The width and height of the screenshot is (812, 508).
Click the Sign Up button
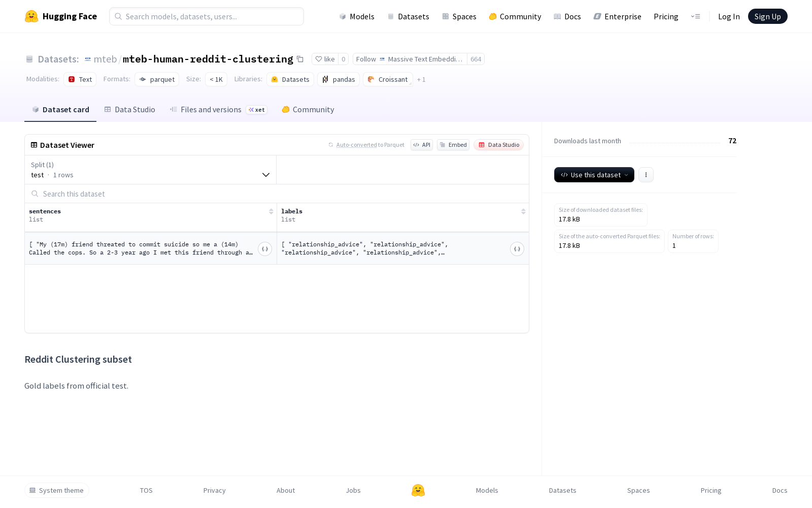[x=768, y=16]
